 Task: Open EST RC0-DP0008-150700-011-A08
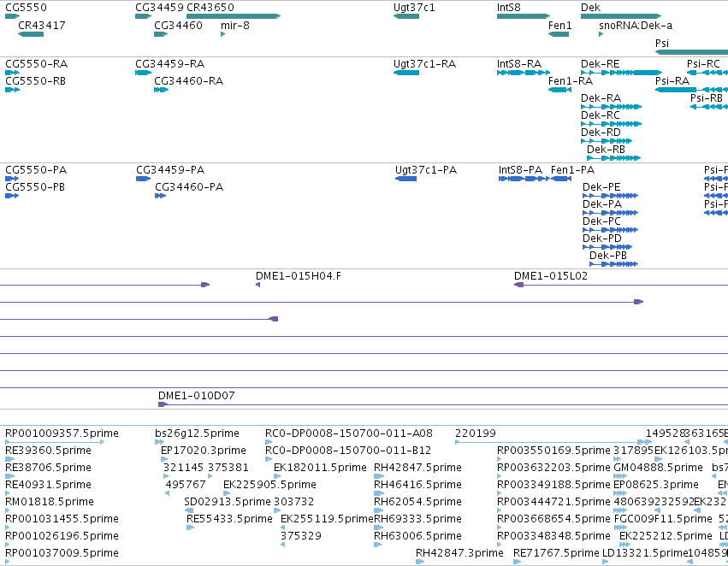[268, 442]
